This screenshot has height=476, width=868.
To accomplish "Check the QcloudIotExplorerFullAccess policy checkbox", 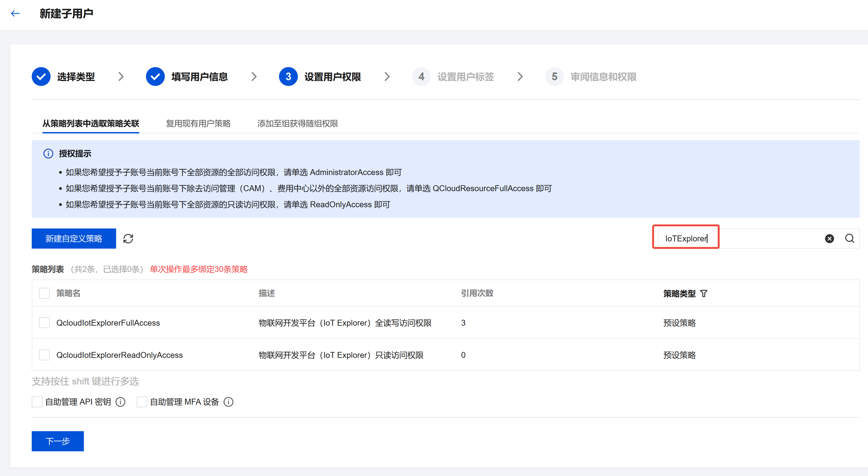I will pos(44,323).
